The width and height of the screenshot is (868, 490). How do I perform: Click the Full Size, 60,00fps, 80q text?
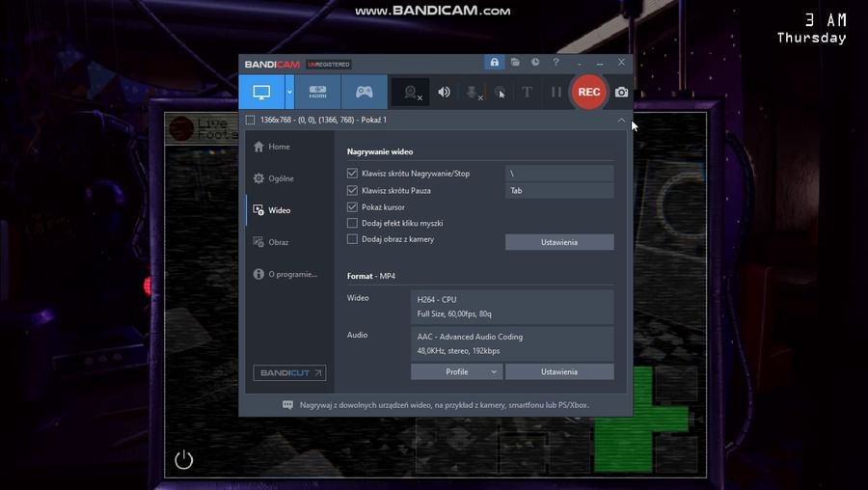point(454,313)
